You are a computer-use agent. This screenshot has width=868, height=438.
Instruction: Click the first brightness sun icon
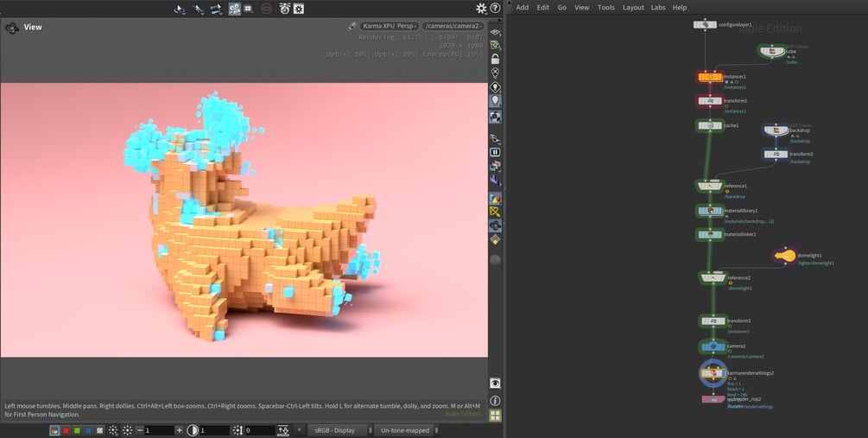[113, 430]
